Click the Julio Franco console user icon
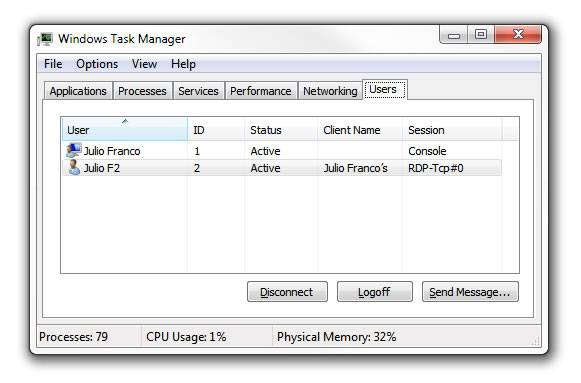581x383 pixels. click(73, 150)
